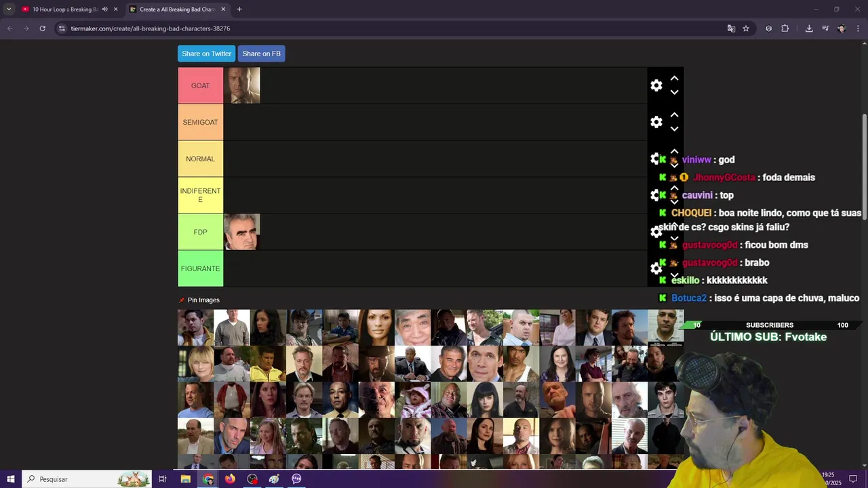Open settings gear for SEMIGOAT tier
Screen dimensions: 868x488
tap(656, 122)
